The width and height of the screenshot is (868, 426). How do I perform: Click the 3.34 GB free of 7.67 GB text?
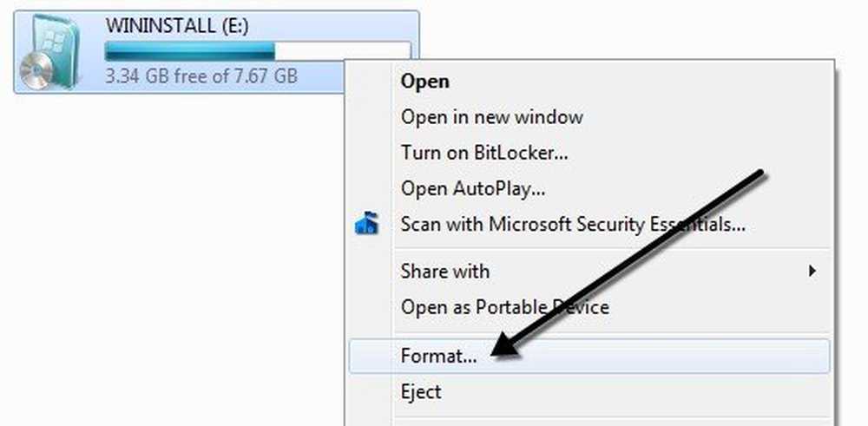[x=201, y=75]
